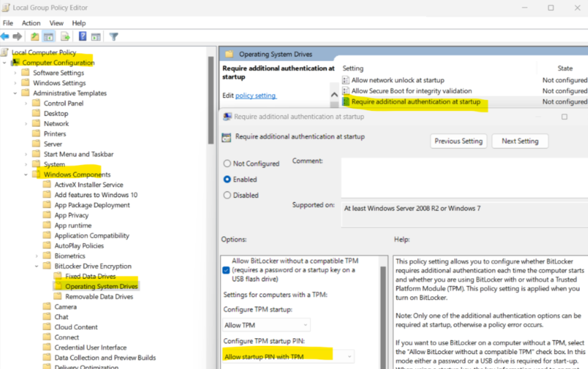Image resolution: width=588 pixels, height=369 pixels.
Task: Toggle Allow BitLocker without compatible TPM checkbox
Action: click(x=226, y=270)
